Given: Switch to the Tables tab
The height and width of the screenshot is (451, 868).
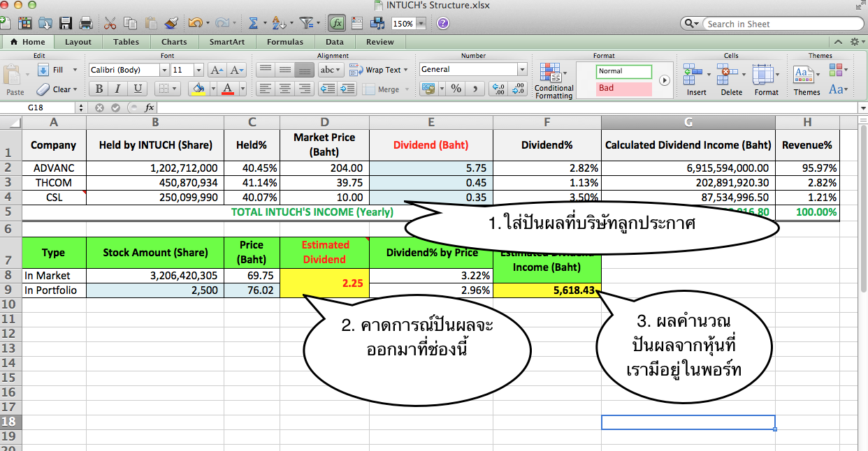Looking at the screenshot, I should [x=126, y=42].
